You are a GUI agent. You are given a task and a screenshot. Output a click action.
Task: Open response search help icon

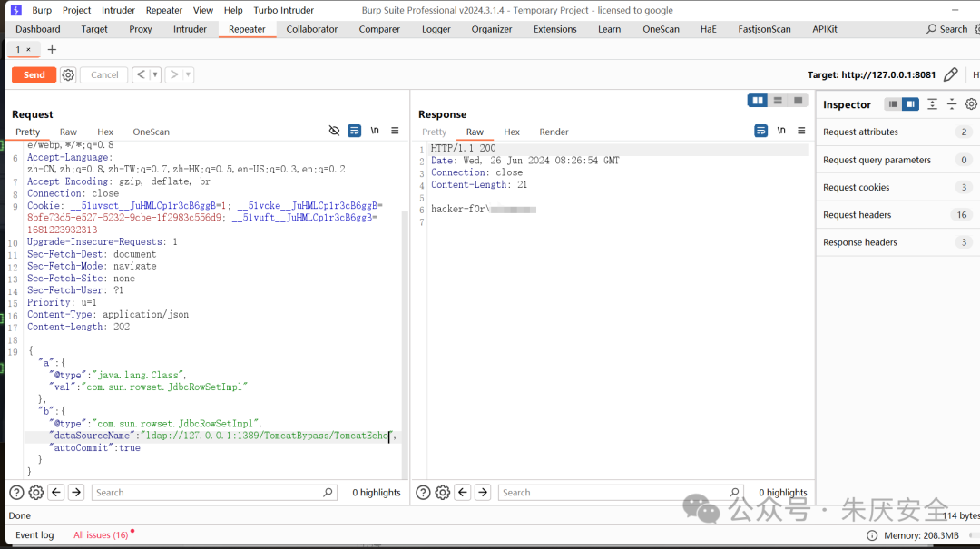click(423, 493)
